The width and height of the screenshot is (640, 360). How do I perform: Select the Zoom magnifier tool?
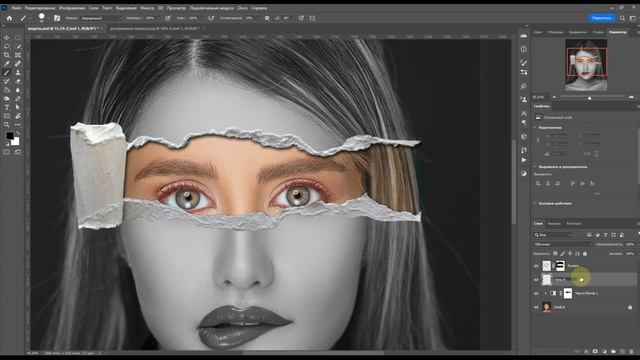7,125
